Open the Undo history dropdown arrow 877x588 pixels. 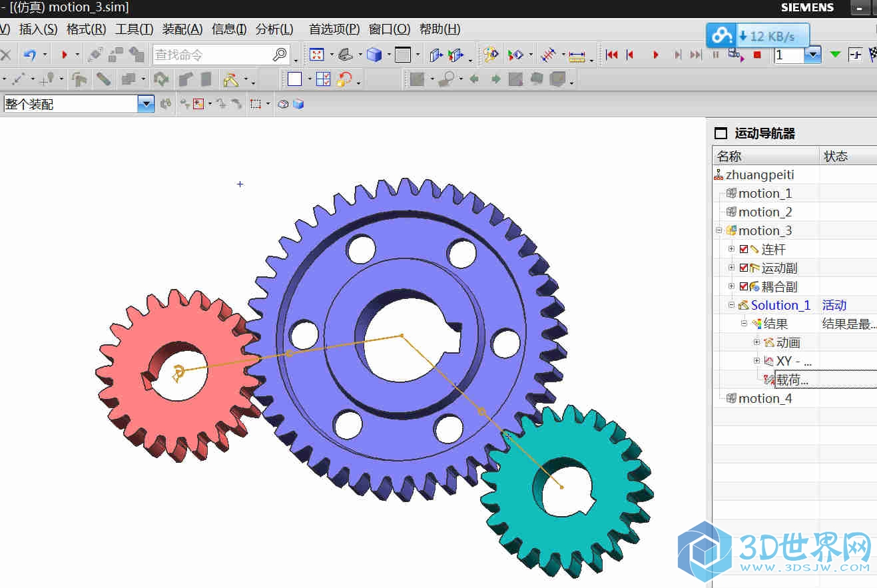point(45,55)
